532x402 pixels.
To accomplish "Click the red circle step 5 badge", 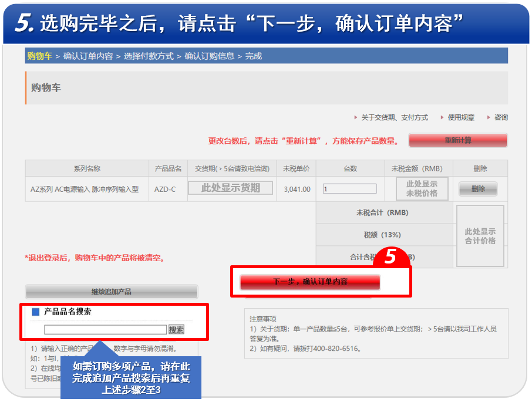I will click(x=390, y=257).
